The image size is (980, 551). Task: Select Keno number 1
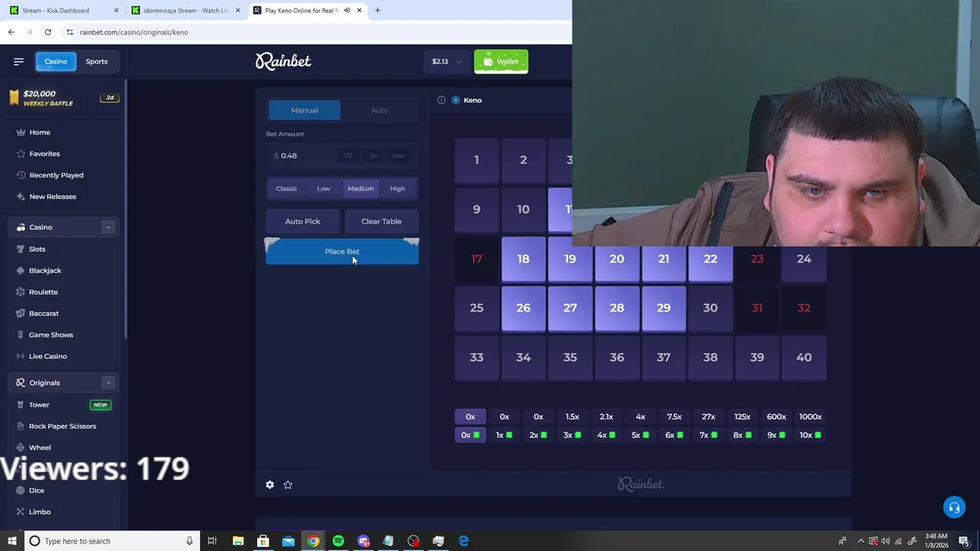coord(476,160)
